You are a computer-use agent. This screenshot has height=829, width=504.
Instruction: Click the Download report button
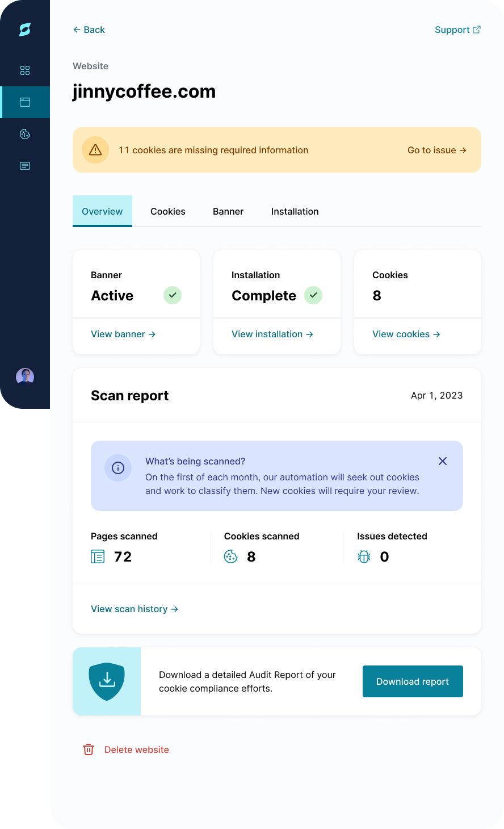413,681
